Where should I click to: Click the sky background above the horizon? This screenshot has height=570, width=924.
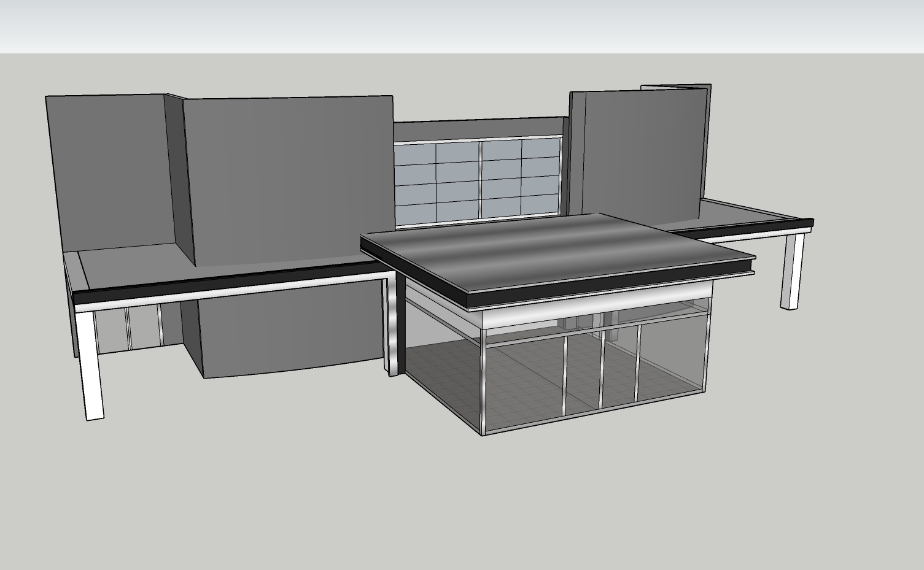click(x=460, y=25)
